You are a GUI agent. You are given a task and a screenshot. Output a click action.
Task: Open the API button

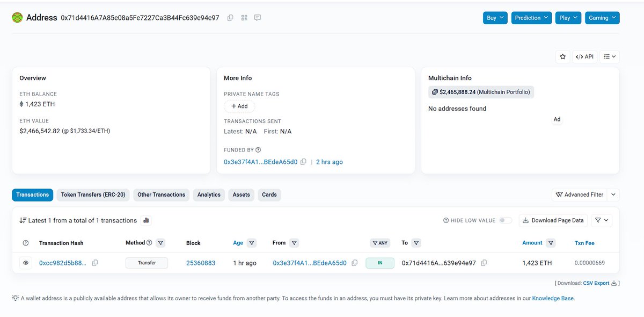[584, 56]
